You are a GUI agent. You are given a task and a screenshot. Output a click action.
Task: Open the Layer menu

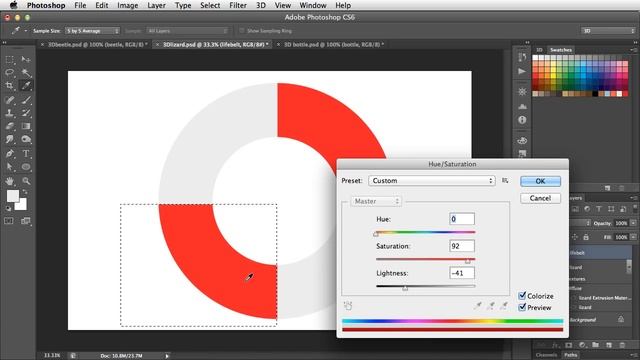(x=156, y=5)
